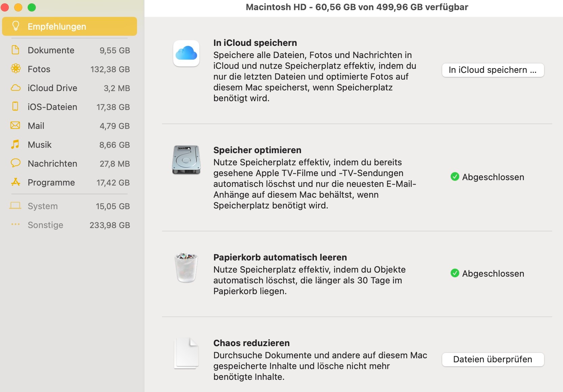
Task: Click the Mail envelope icon in sidebar
Action: click(15, 125)
